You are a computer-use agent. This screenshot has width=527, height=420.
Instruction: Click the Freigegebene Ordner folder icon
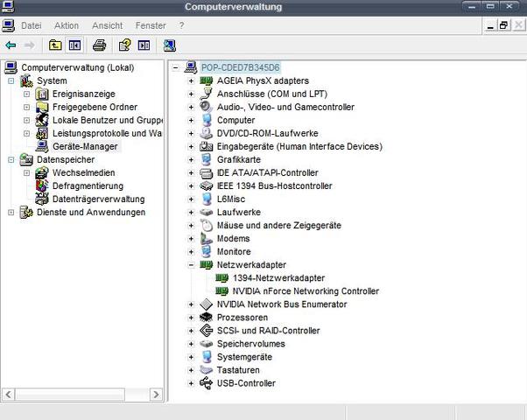click(x=42, y=107)
